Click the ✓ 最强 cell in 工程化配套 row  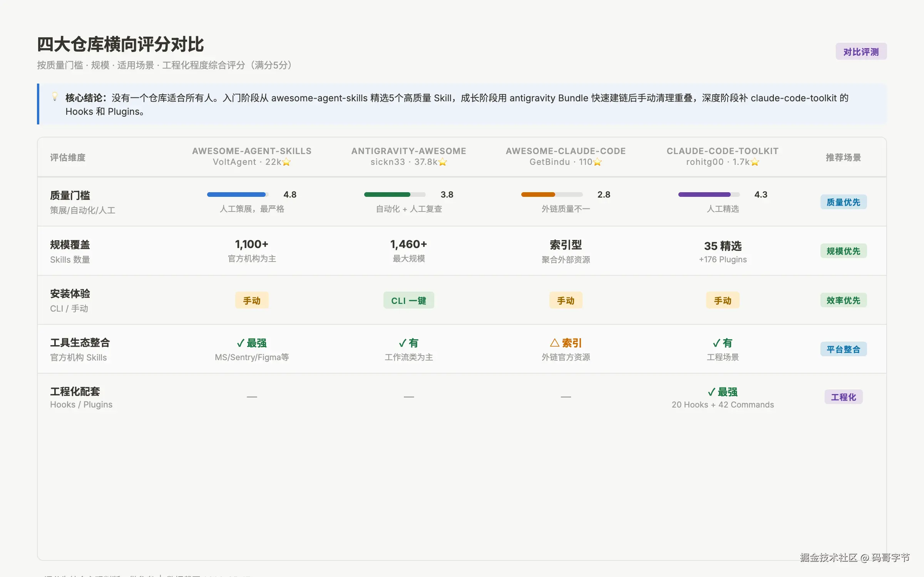pyautogui.click(x=723, y=392)
